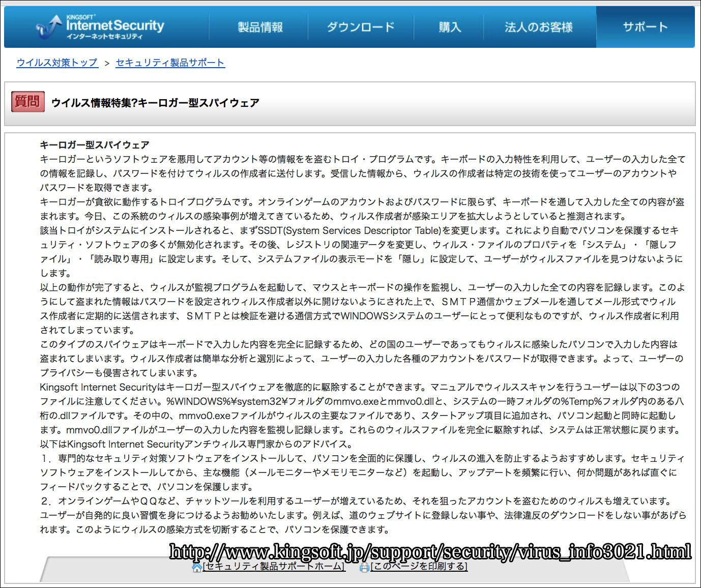Image resolution: width=701 pixels, height=588 pixels.
Task: Open the セキュリティ製品サポート breadcrumb link
Action: [170, 63]
